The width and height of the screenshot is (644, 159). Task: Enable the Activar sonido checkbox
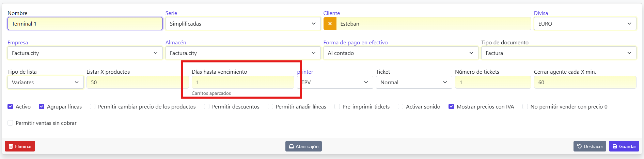click(400, 106)
